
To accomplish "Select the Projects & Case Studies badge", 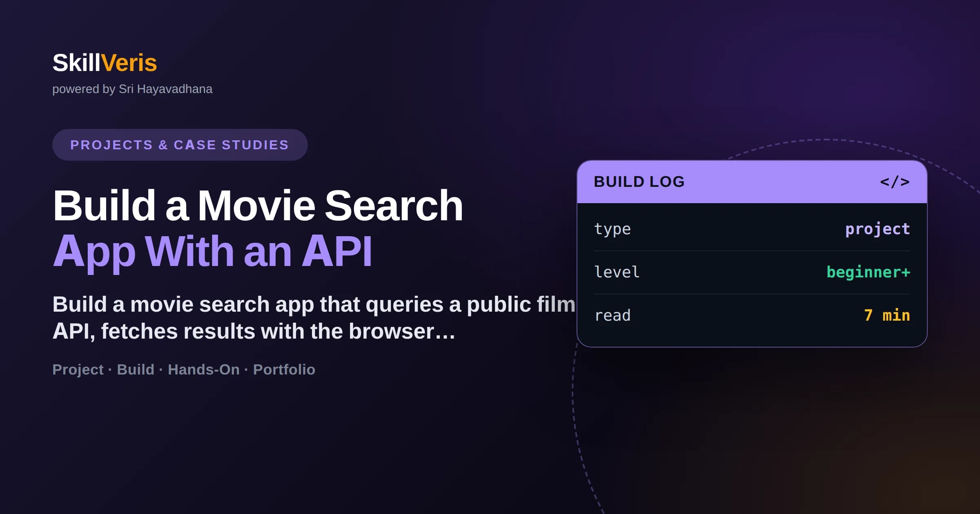I will click(180, 145).
